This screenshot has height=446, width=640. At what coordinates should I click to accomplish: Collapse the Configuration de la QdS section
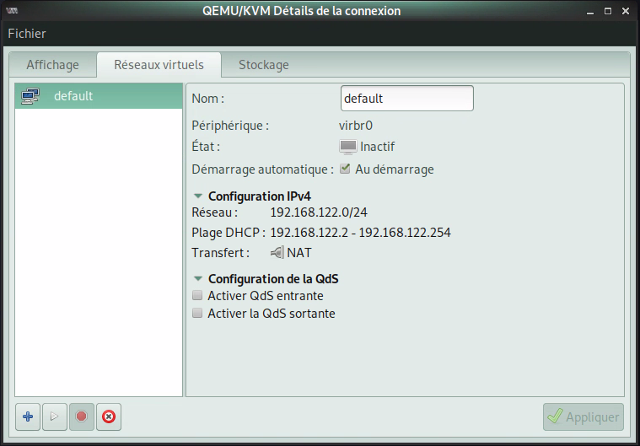(x=198, y=279)
